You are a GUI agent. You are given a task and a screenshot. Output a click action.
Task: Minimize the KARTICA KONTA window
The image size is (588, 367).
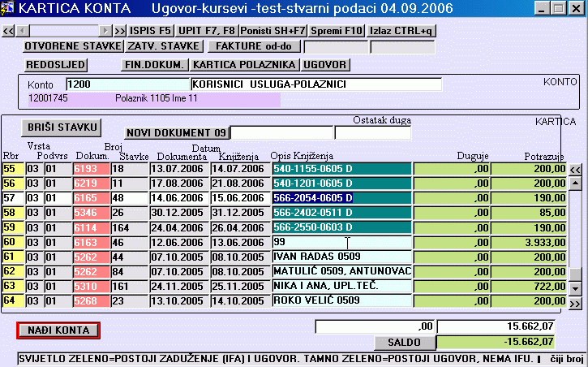(542, 8)
